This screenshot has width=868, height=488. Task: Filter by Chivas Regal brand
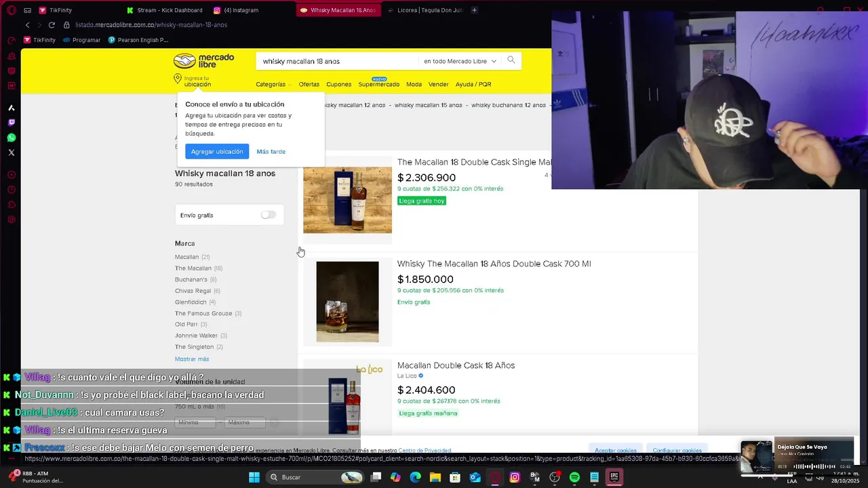(x=197, y=291)
